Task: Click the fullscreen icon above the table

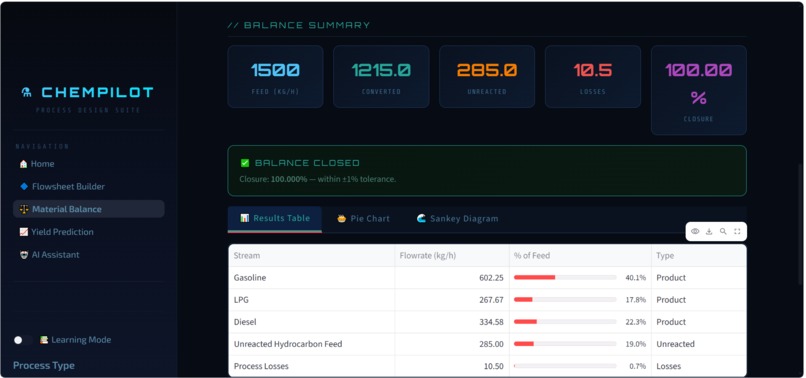Action: coord(737,231)
